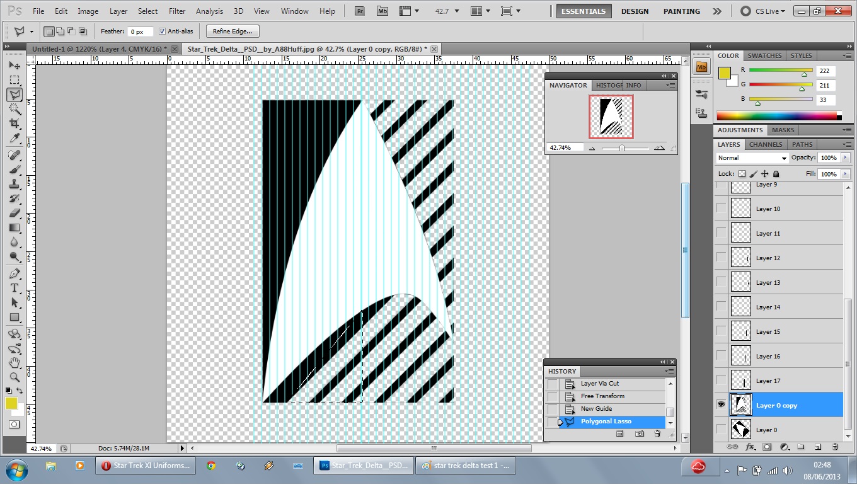Image resolution: width=857 pixels, height=504 pixels.
Task: Click Create a new layer icon
Action: tap(818, 447)
